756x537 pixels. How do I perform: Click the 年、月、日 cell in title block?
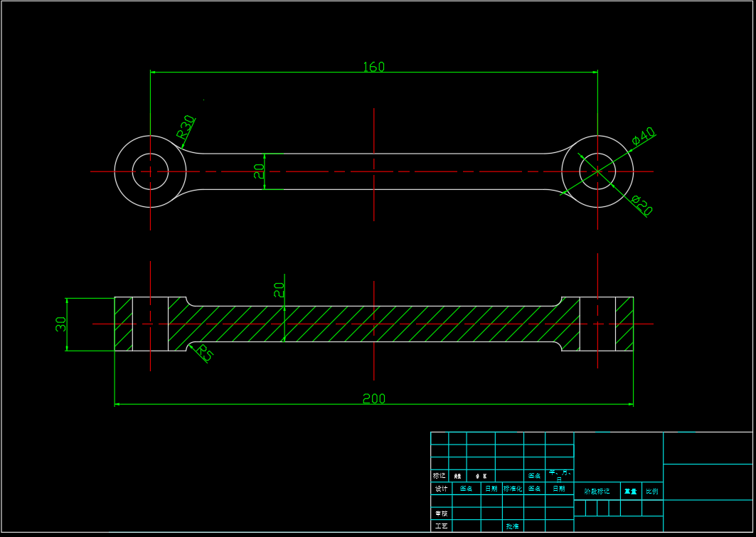point(559,475)
